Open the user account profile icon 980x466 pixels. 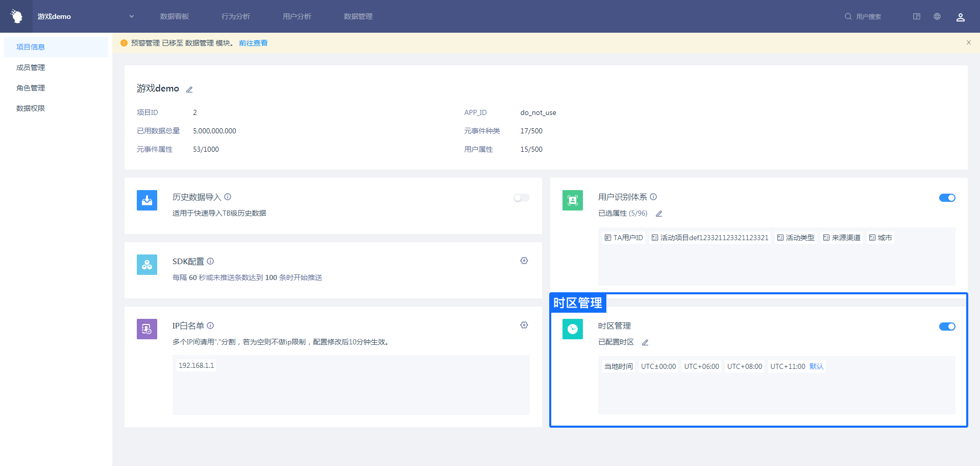pyautogui.click(x=960, y=17)
